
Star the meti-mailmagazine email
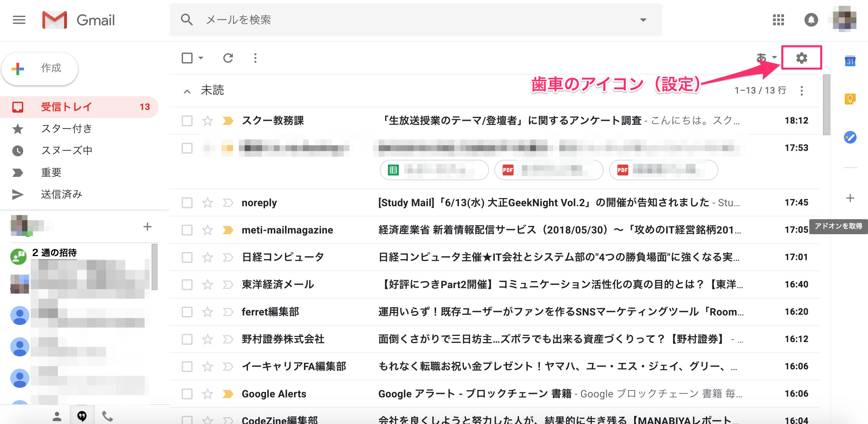tap(208, 230)
